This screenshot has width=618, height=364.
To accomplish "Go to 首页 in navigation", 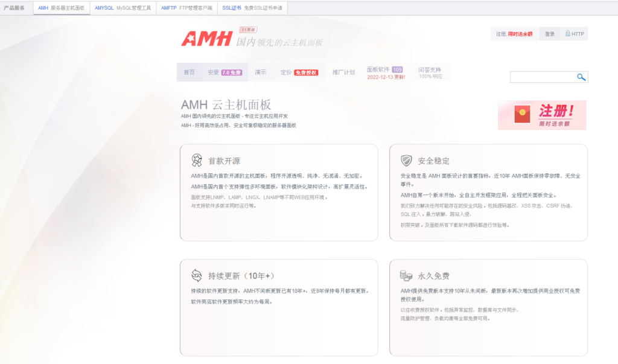I will [189, 72].
